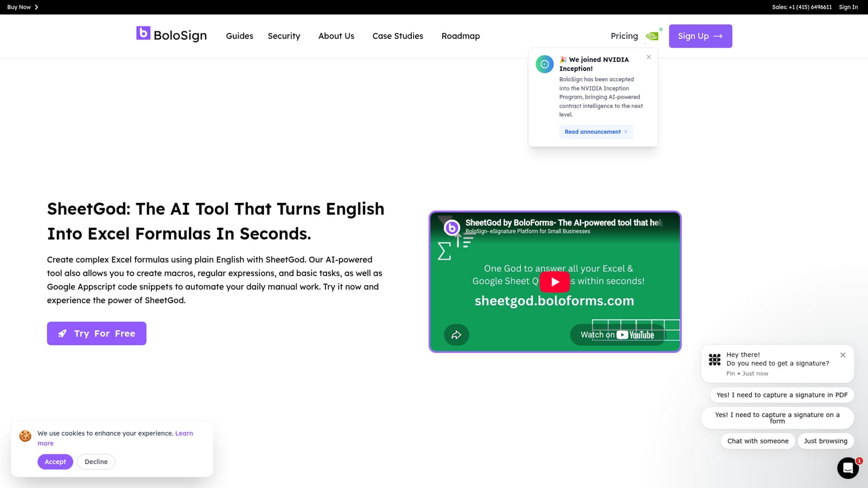
Task: Open the cookie Learn more link
Action: coord(184,433)
